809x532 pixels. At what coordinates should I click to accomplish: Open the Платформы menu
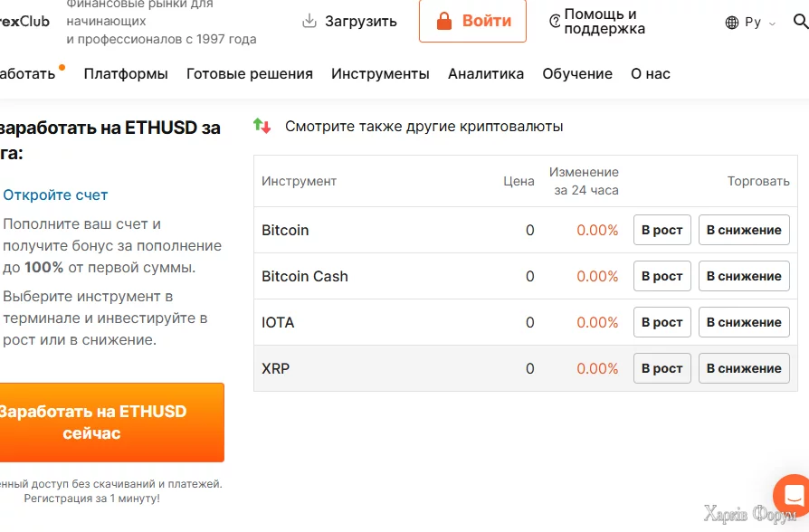click(126, 74)
